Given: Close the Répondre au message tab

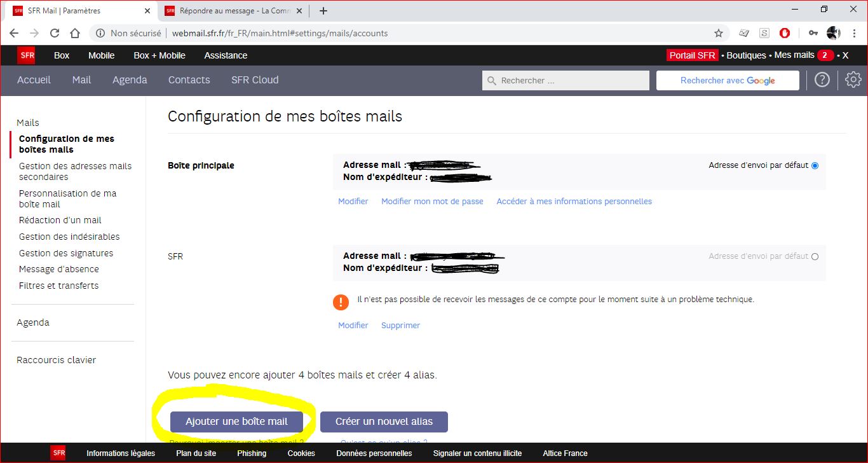Looking at the screenshot, I should [x=299, y=11].
